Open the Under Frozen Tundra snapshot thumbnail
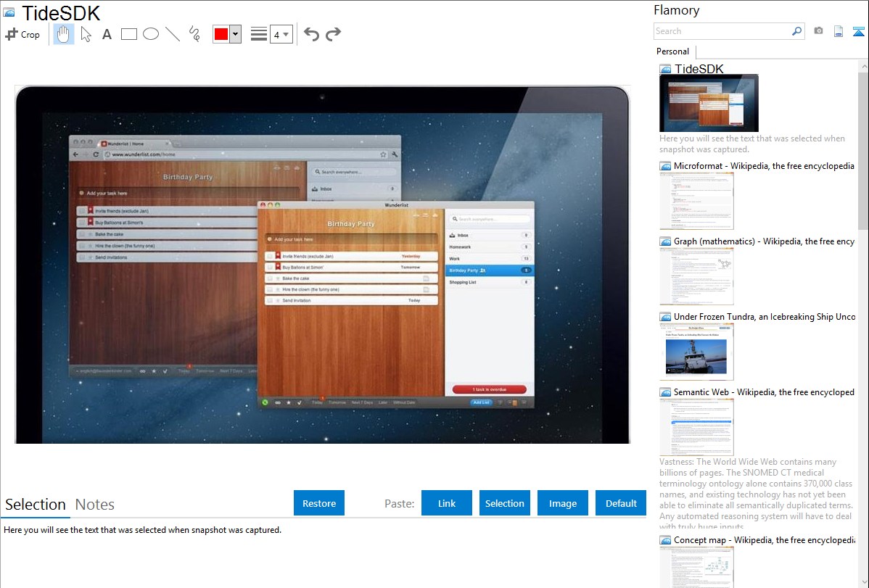 point(696,352)
